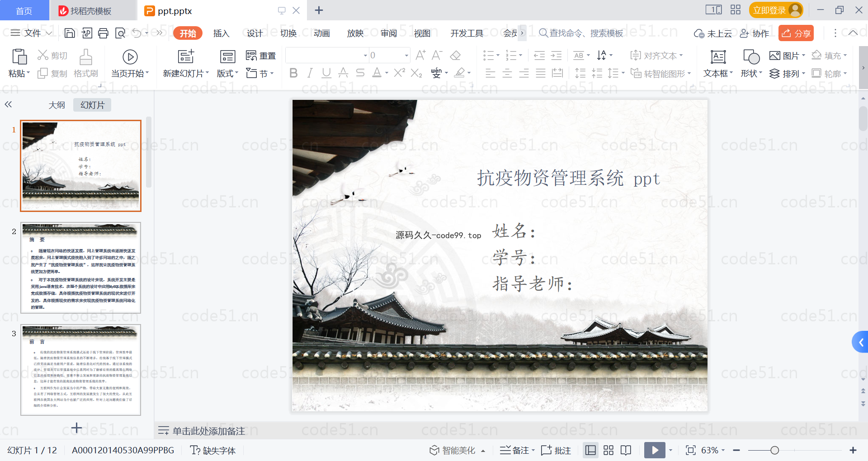Click the clear formatting eraser icon

click(x=456, y=56)
